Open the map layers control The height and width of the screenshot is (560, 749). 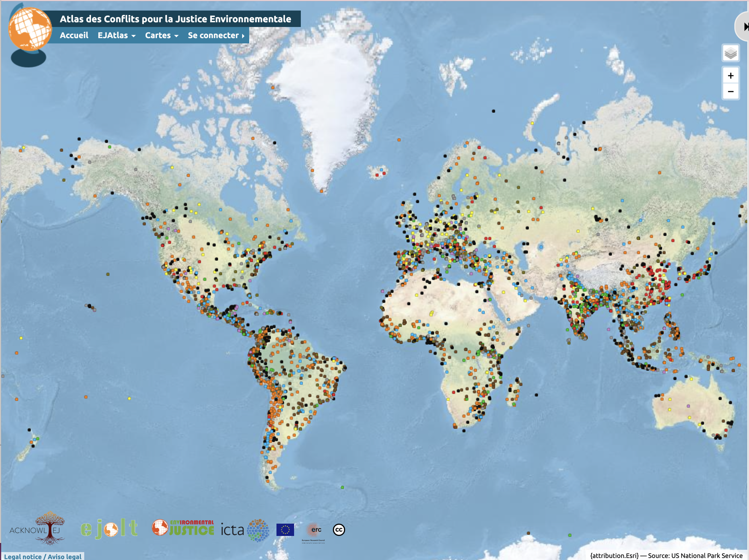pos(730,53)
